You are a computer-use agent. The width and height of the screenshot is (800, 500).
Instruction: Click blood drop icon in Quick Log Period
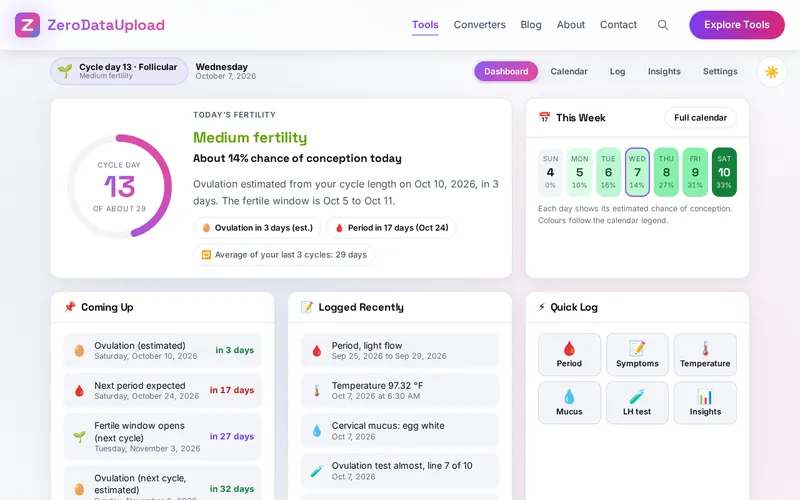tap(569, 349)
